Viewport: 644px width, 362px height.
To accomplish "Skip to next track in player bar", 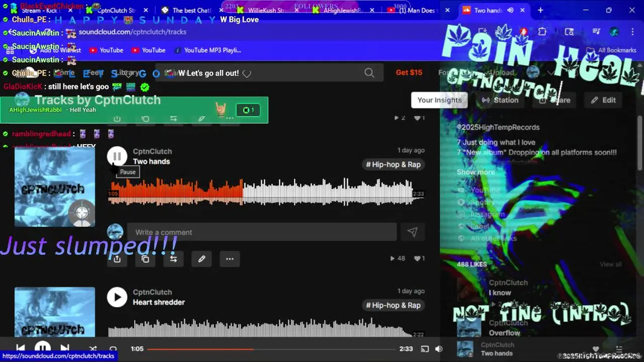I will click(x=64, y=348).
